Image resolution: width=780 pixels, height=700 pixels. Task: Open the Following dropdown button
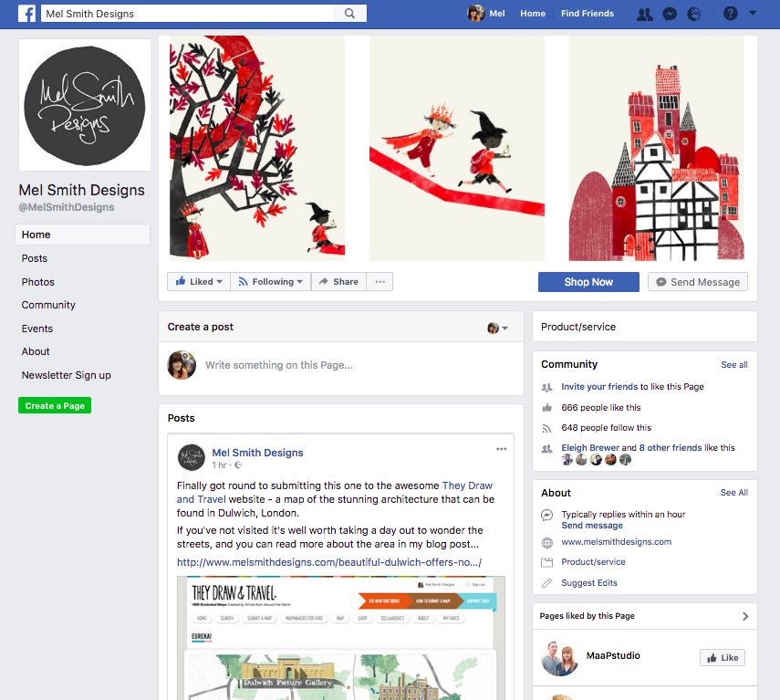271,282
